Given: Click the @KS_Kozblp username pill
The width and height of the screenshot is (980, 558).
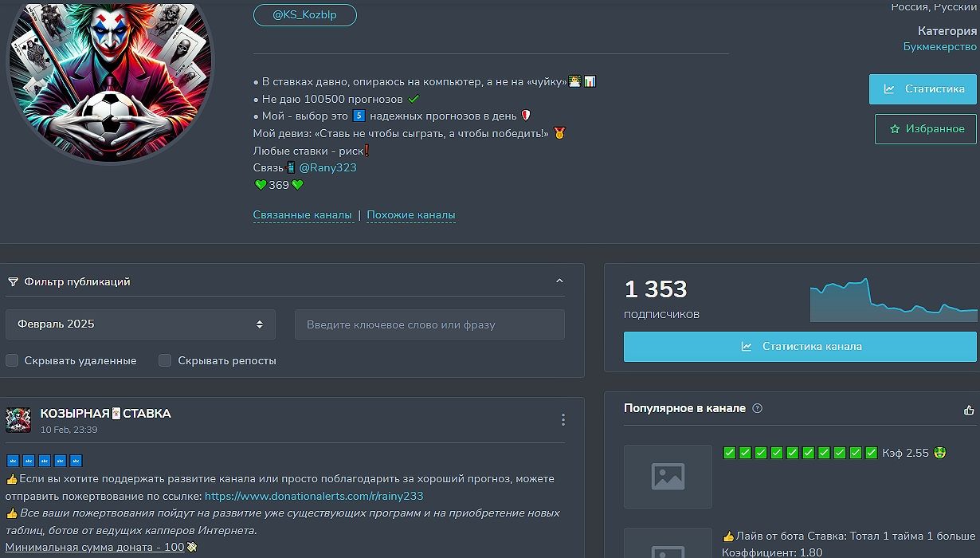Looking at the screenshot, I should click(305, 15).
